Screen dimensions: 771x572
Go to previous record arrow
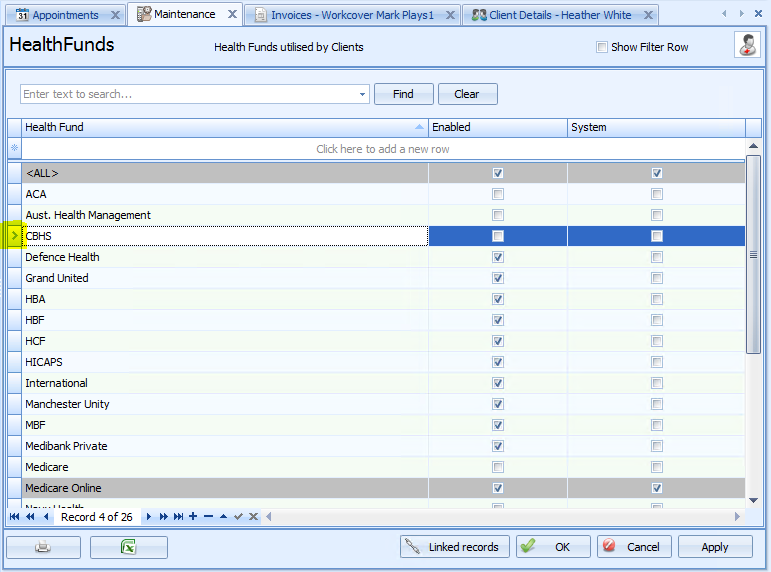click(x=46, y=516)
